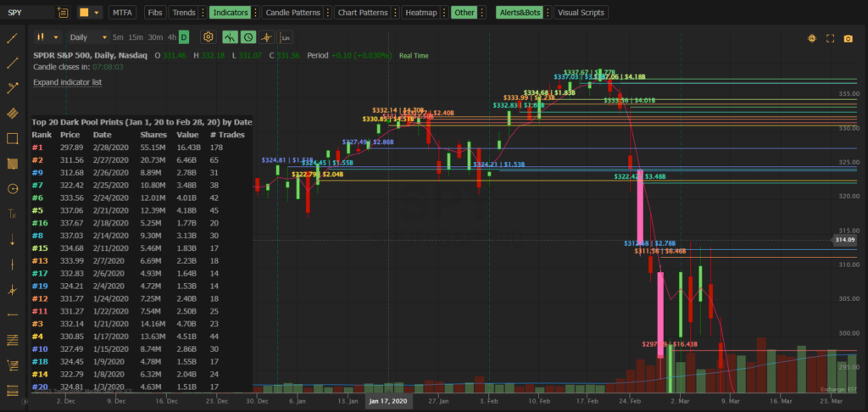Select the cross line tool
868x412 pixels.
(x=12, y=290)
